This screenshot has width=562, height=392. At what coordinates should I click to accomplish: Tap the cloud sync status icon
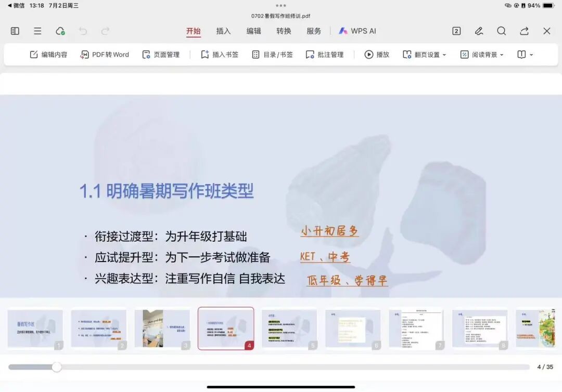click(x=61, y=31)
